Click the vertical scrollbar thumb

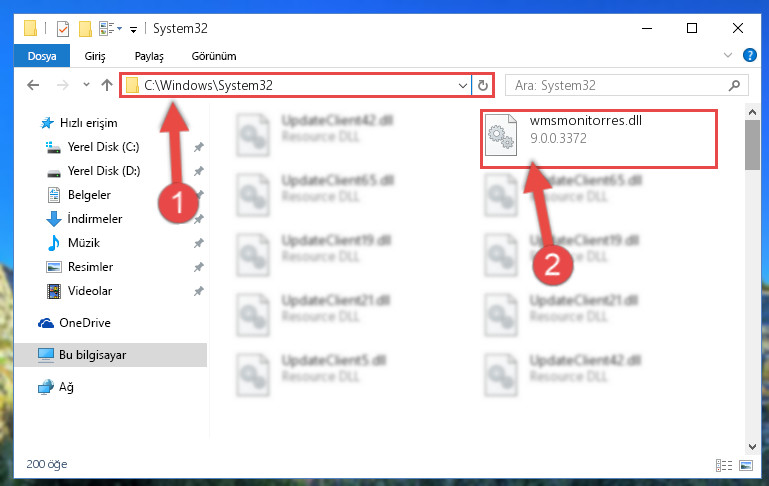coord(752,145)
